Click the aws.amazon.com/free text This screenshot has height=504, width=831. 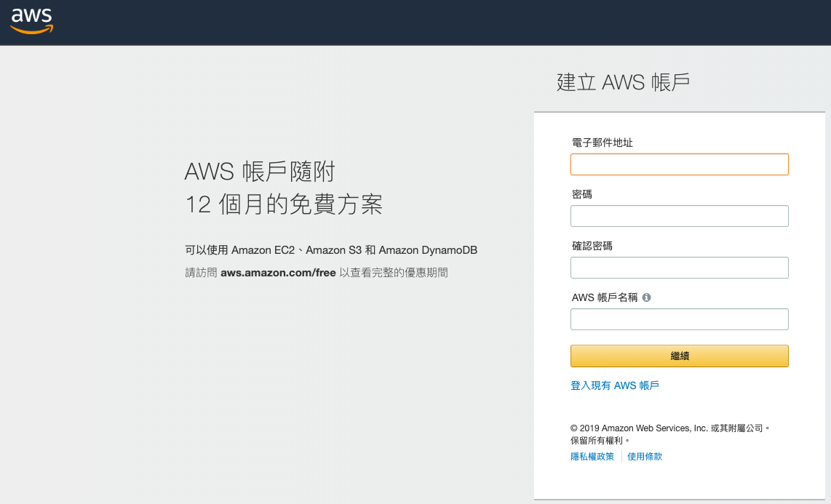(278, 273)
